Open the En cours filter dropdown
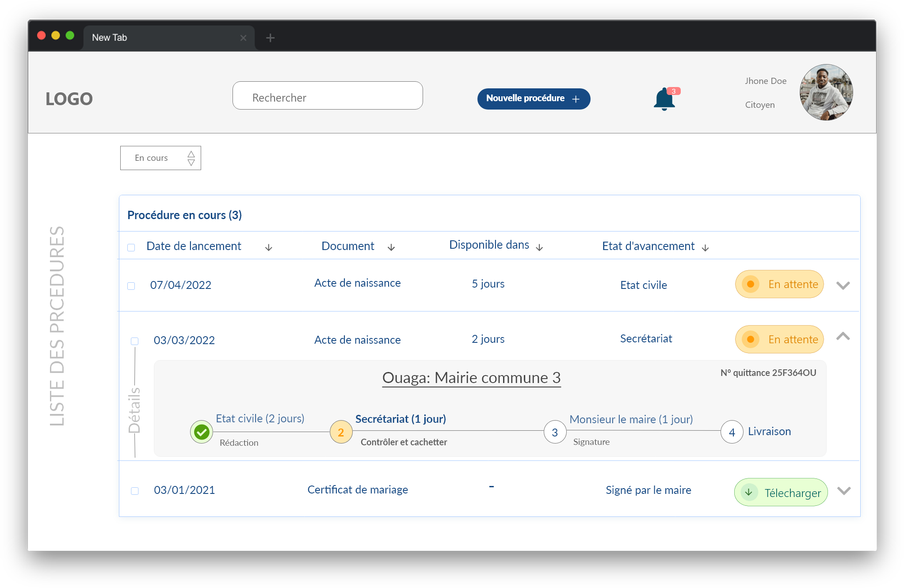Screen dimensions: 904x588 point(160,158)
